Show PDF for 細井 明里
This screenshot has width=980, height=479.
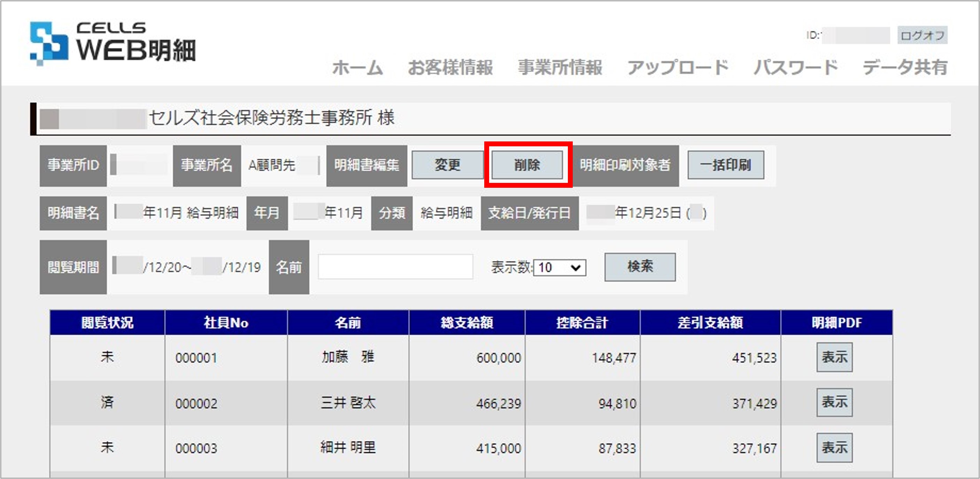834,447
